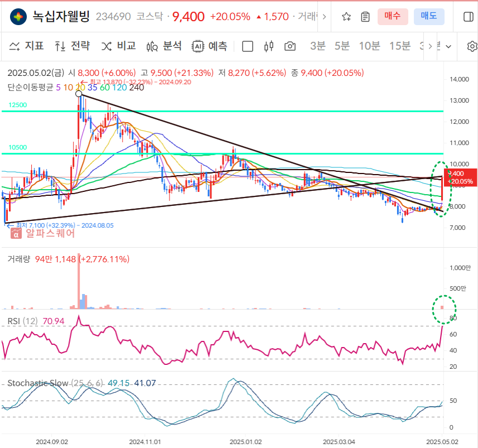Click the 14,000 price axis label
Screen dimensions: 478x448
pos(459,79)
